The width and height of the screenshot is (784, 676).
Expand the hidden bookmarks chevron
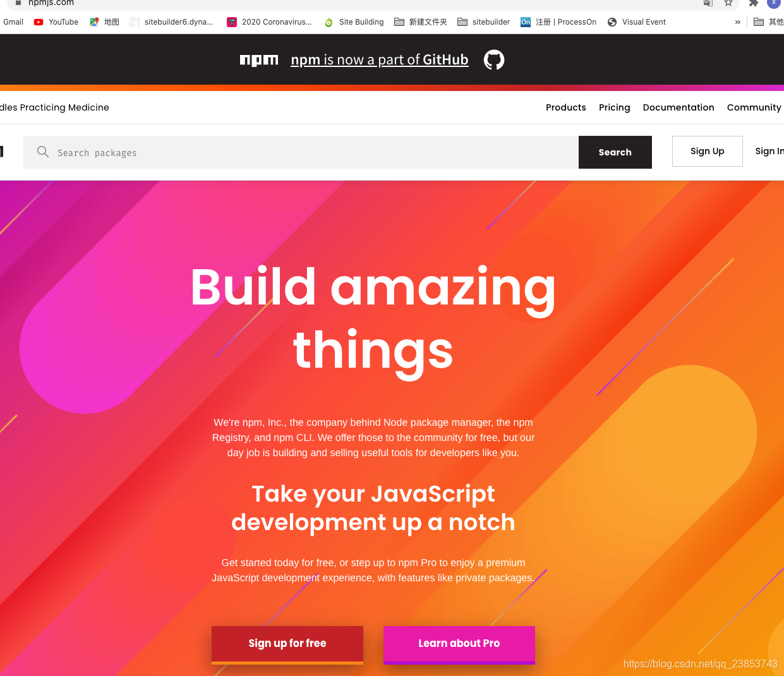tap(737, 21)
